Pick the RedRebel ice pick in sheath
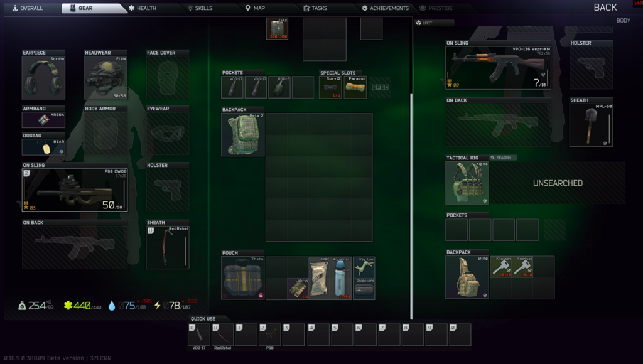This screenshot has height=364, width=643. pos(168,247)
